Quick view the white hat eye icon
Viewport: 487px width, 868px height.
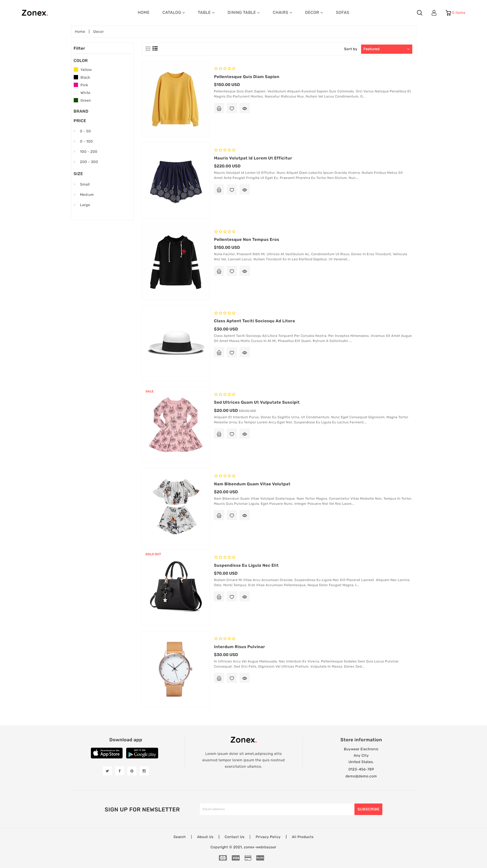(x=244, y=353)
